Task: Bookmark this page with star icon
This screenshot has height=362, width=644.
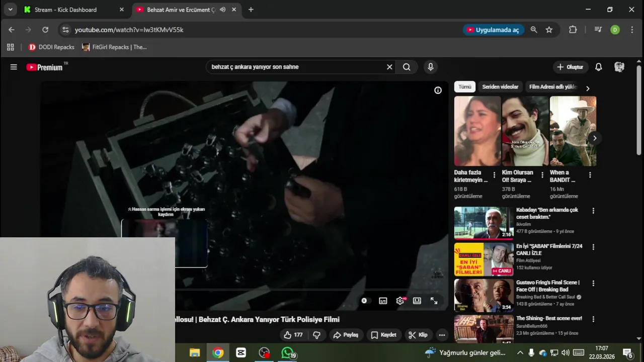Action: [549, 30]
